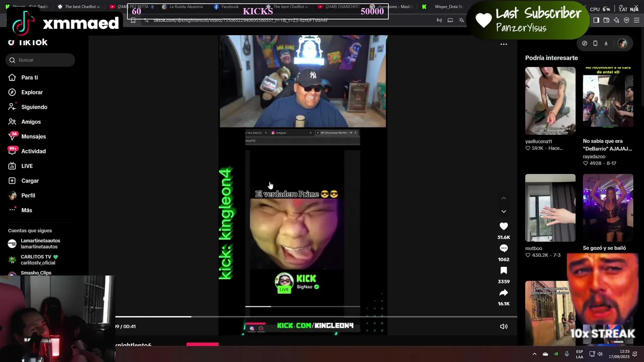Click the mutboo username link
This screenshot has width=644, height=362.
[533, 248]
